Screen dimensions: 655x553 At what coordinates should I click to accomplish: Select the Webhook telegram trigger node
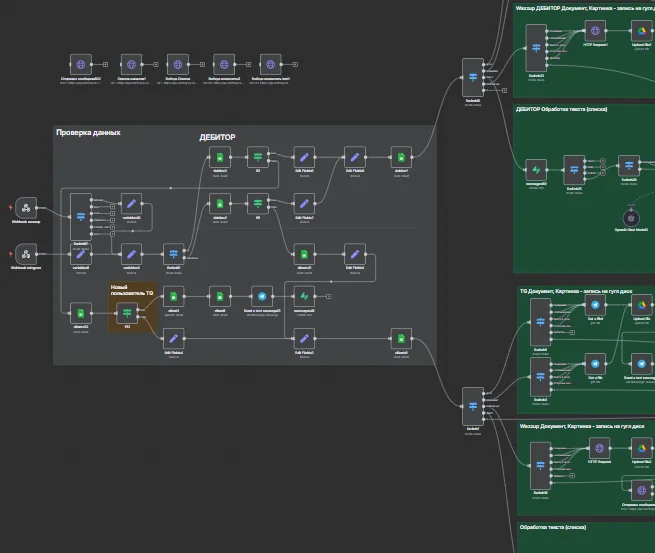click(x=26, y=254)
